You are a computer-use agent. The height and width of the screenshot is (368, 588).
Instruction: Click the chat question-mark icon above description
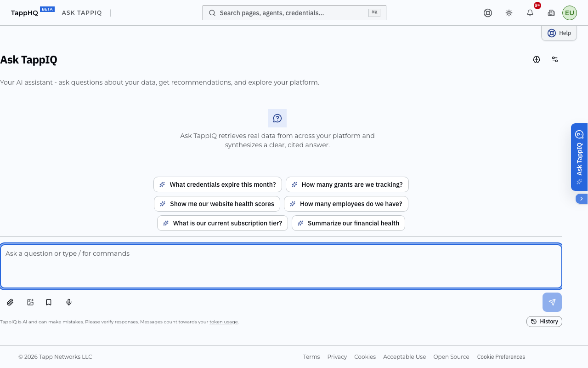pyautogui.click(x=277, y=118)
